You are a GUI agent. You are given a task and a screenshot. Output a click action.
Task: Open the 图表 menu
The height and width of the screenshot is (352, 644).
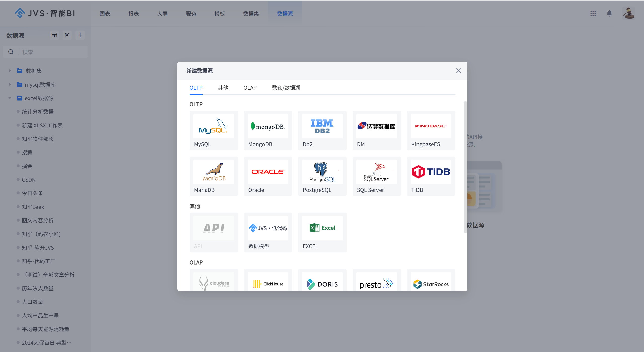pyautogui.click(x=105, y=14)
